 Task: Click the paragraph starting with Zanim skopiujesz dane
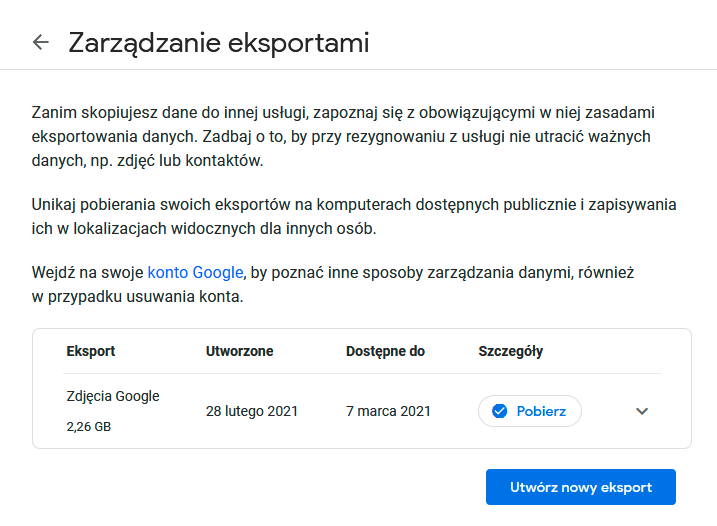[x=343, y=136]
